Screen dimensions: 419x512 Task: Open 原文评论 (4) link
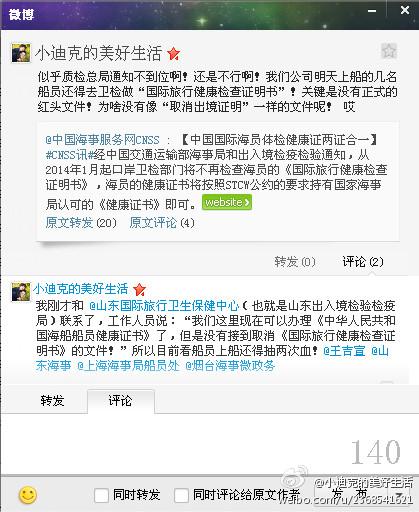point(162,223)
